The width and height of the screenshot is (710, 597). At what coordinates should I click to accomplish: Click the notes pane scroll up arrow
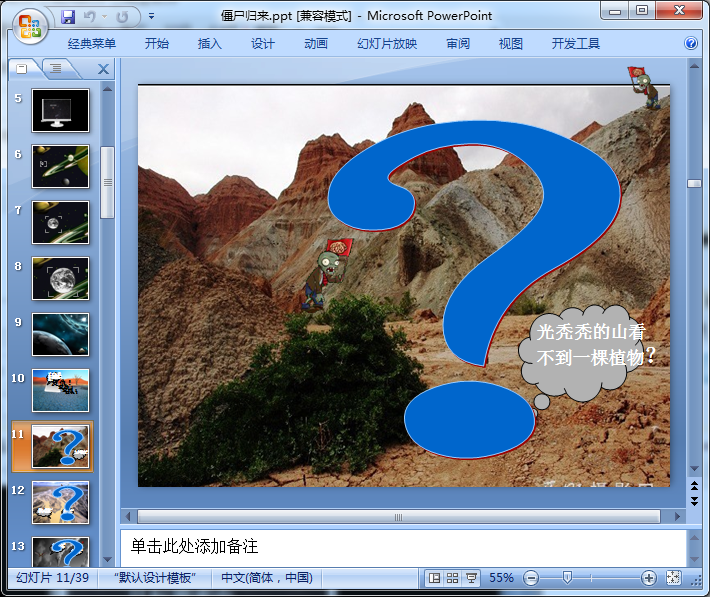694,538
